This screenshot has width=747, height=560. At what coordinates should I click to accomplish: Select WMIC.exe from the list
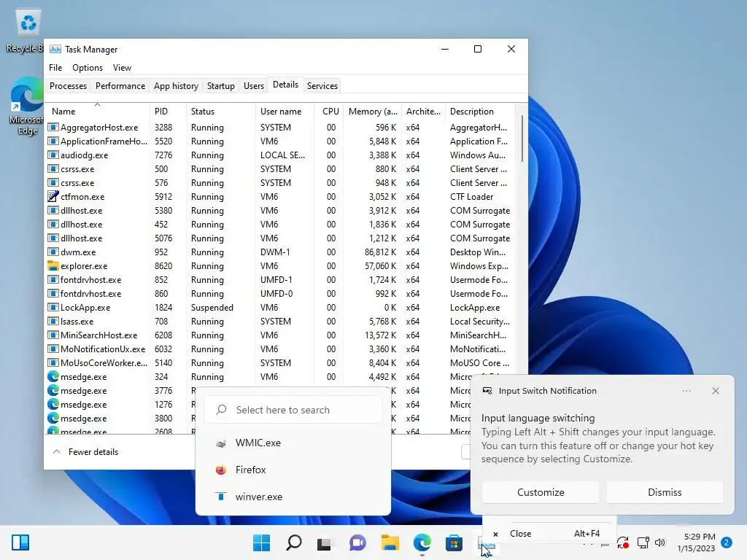(293, 443)
